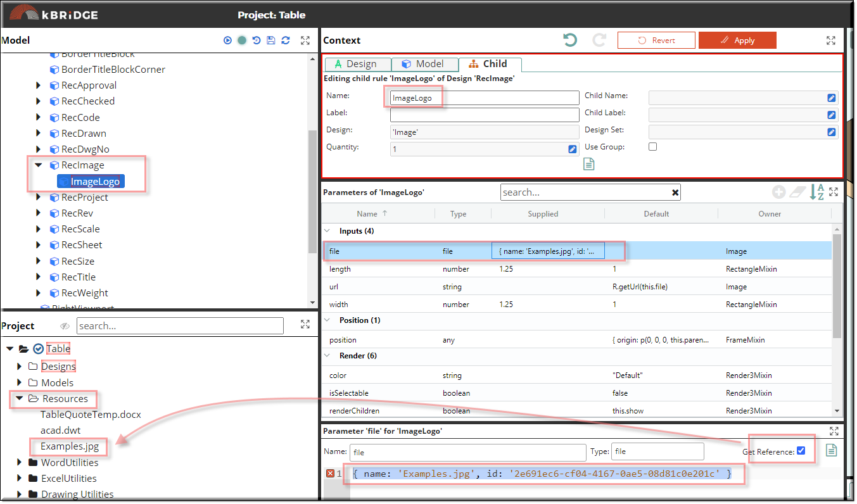
Task: Select the RecWeight tree item
Action: [x=85, y=293]
